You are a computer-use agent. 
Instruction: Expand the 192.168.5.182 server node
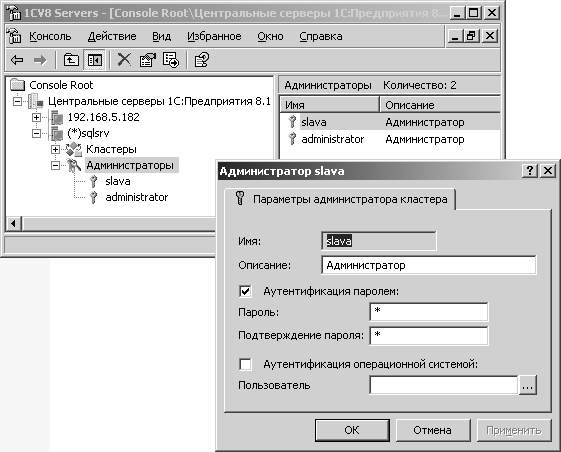click(x=36, y=117)
